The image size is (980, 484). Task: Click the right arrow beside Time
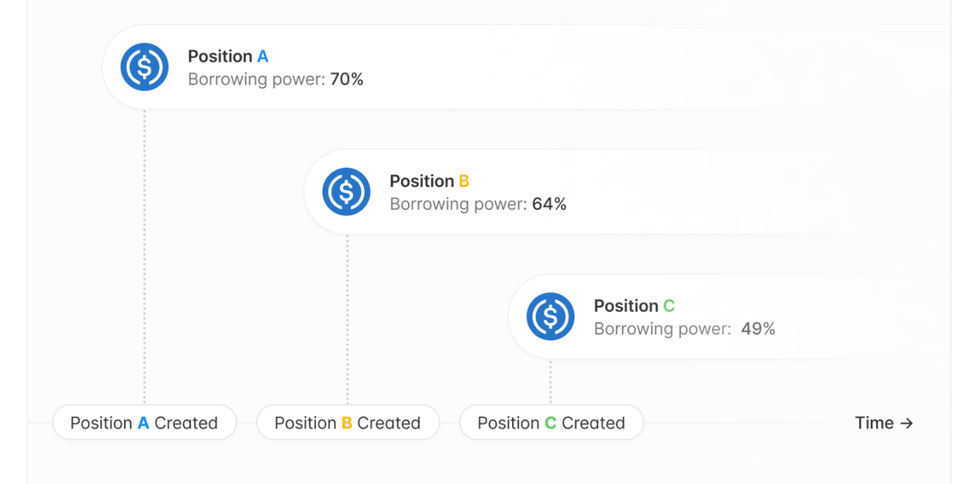tap(906, 423)
